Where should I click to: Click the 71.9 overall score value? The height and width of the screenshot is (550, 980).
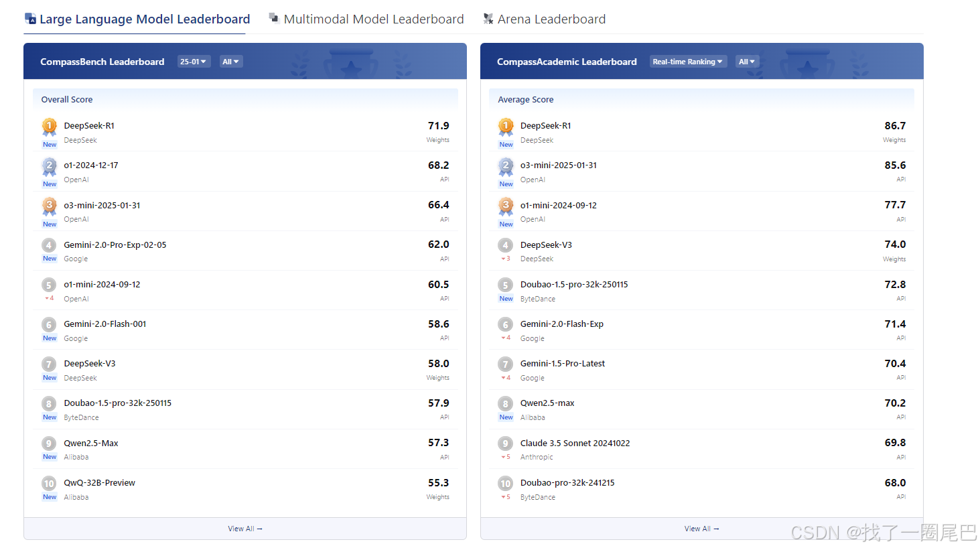[x=439, y=126]
